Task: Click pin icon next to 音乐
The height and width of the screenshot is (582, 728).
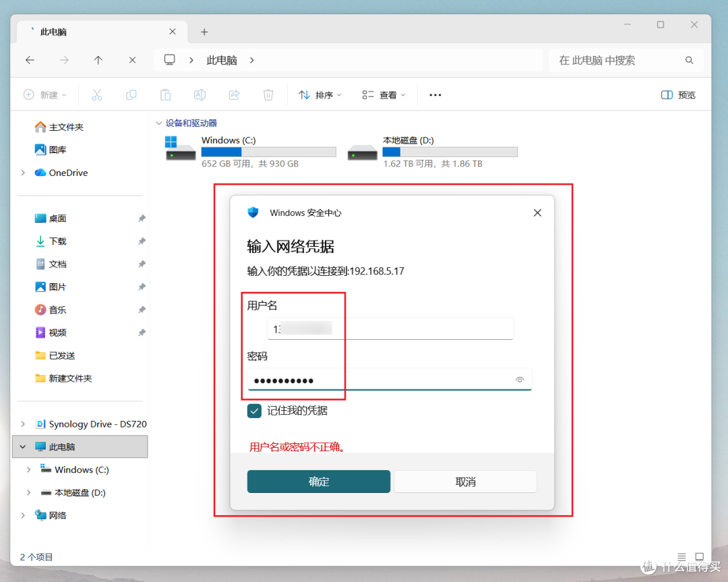Action: click(142, 310)
